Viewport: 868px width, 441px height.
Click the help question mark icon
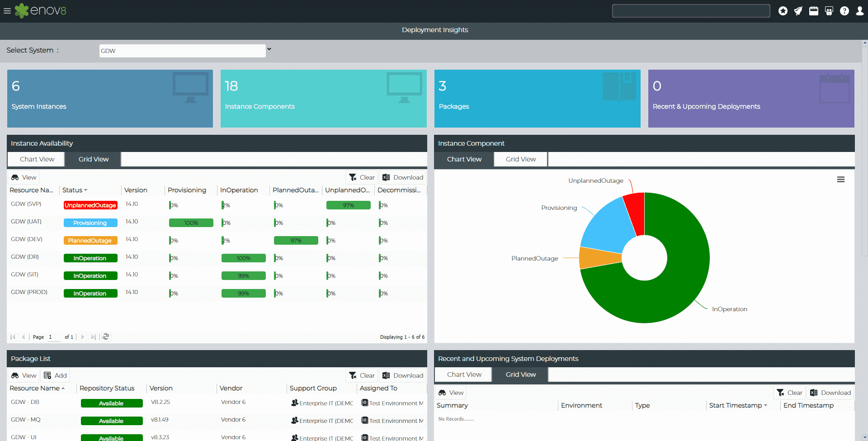tap(844, 11)
